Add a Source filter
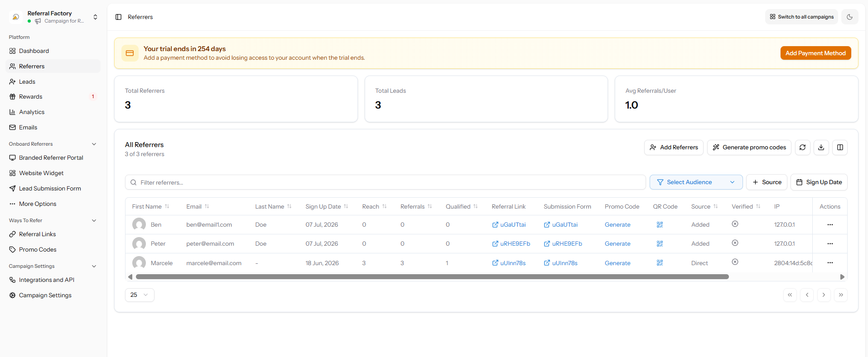Viewport: 868px width, 357px height. coord(767,182)
